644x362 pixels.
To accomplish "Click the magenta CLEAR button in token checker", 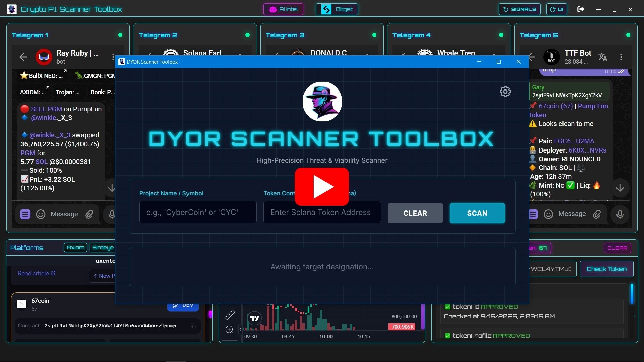I will point(618,248).
